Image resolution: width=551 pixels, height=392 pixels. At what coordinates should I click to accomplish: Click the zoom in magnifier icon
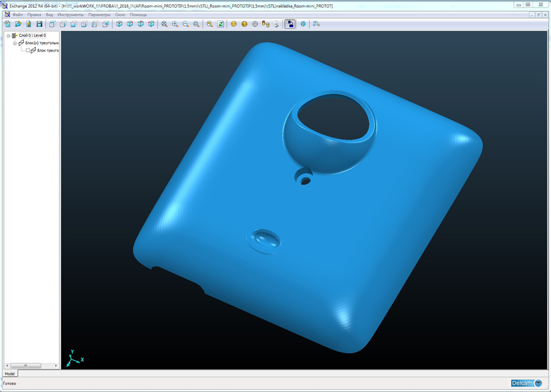pos(175,24)
